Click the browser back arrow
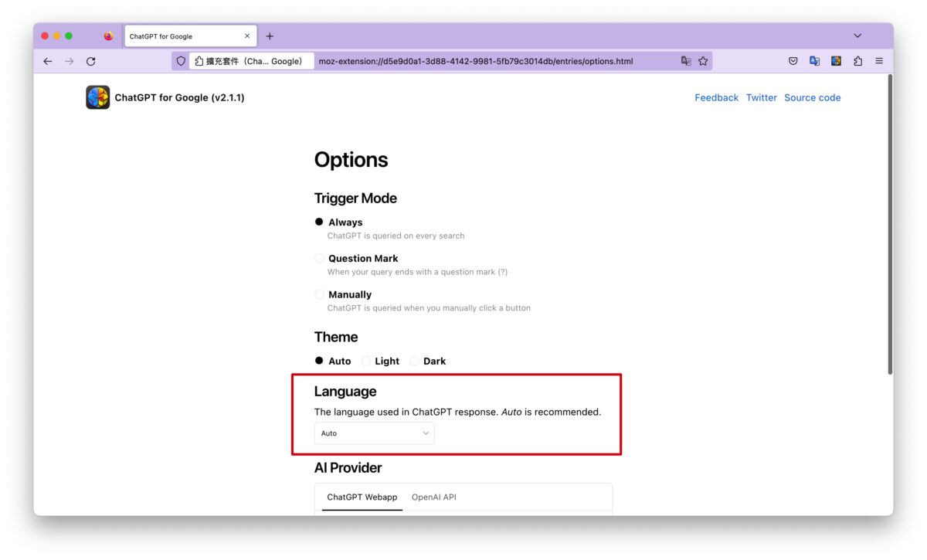 (x=48, y=61)
